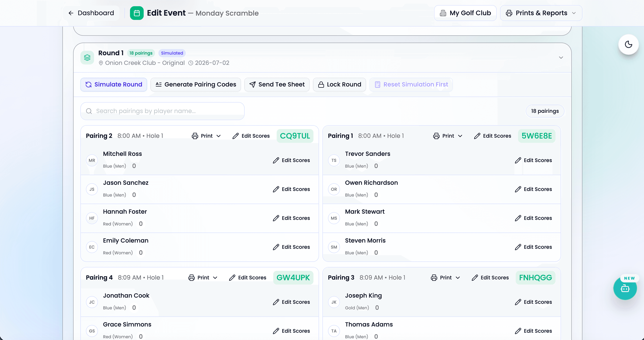Collapse the Round 1 section chevron
Image resolution: width=644 pixels, height=340 pixels.
pos(561,58)
